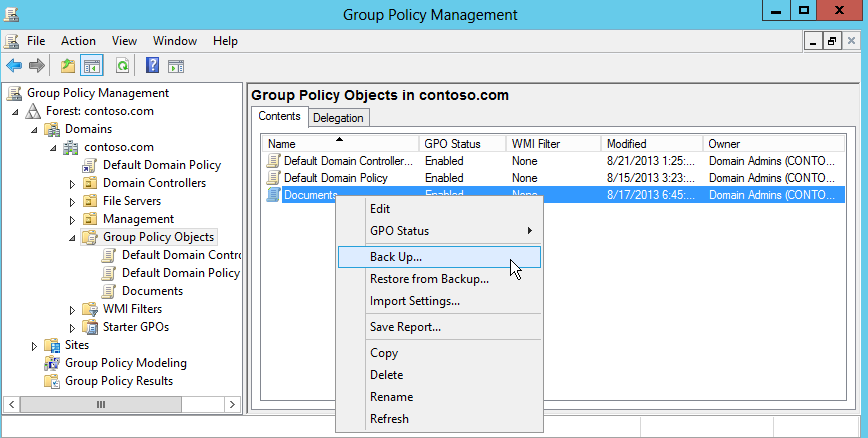The width and height of the screenshot is (868, 438).
Task: Open the Action menu
Action: coord(78,41)
